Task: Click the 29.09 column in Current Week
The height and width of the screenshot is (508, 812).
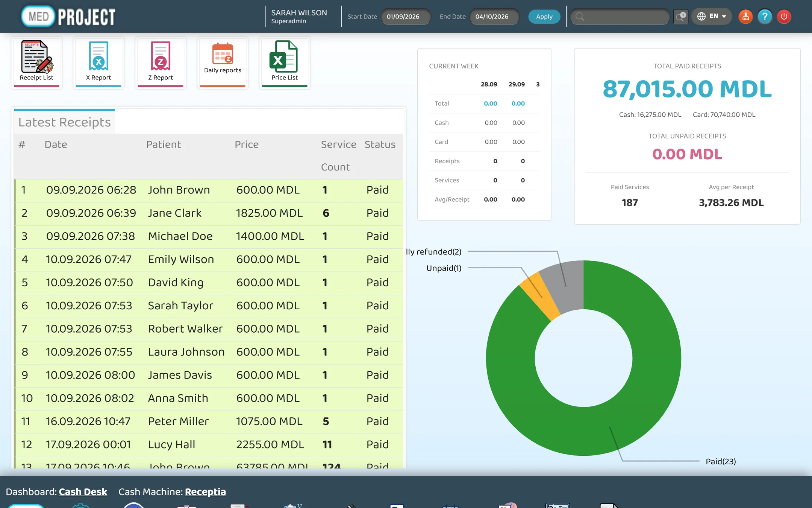Action: pos(517,84)
